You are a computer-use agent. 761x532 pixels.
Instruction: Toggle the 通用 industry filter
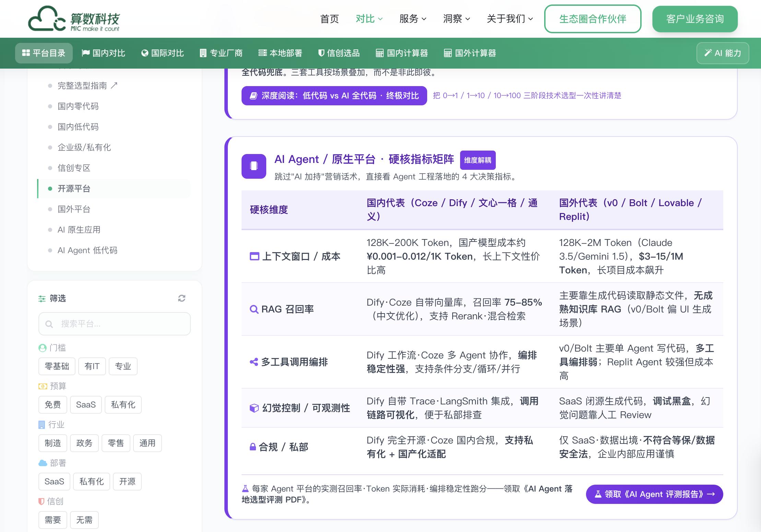pyautogui.click(x=148, y=443)
